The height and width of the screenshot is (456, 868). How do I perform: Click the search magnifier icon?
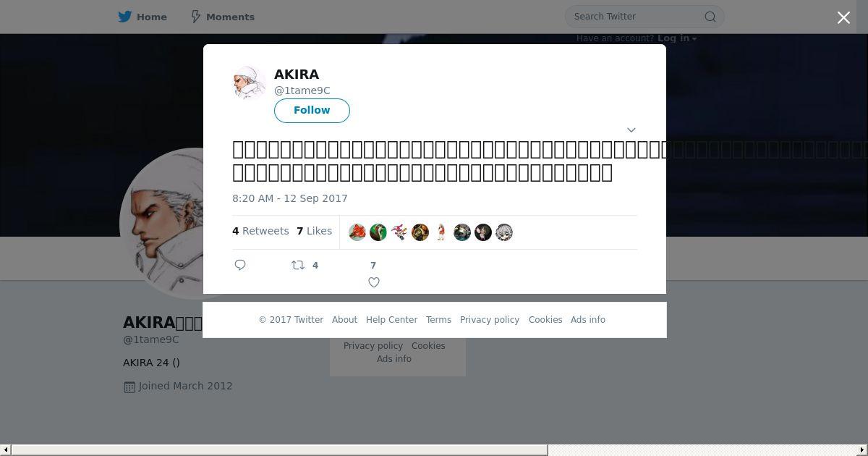(710, 17)
